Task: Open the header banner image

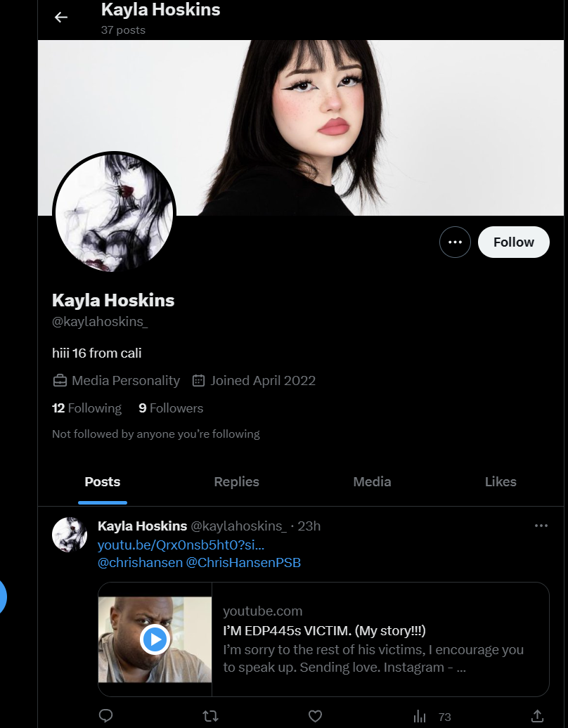Action: click(x=300, y=128)
